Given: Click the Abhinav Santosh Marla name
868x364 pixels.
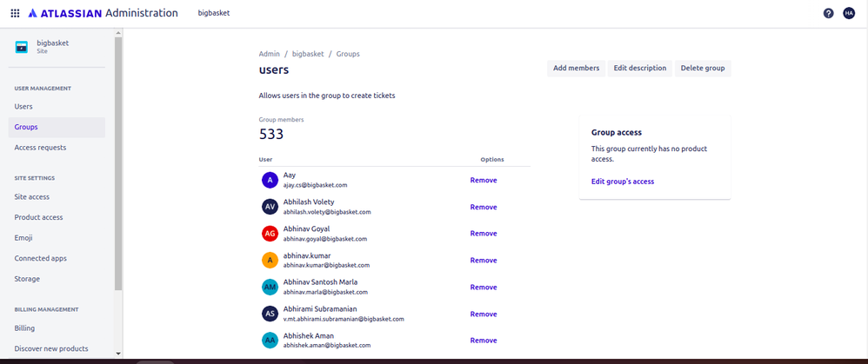Looking at the screenshot, I should point(320,282).
